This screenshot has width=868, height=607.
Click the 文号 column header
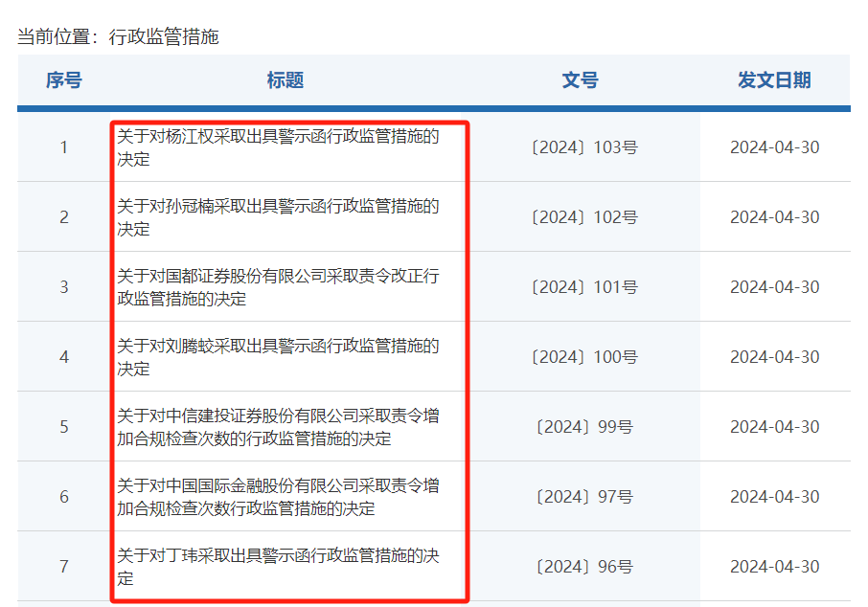[x=581, y=80]
